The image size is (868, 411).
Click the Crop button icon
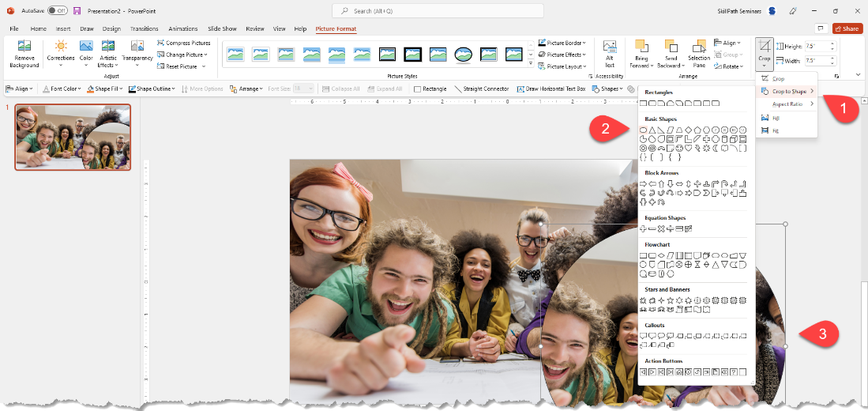[765, 47]
